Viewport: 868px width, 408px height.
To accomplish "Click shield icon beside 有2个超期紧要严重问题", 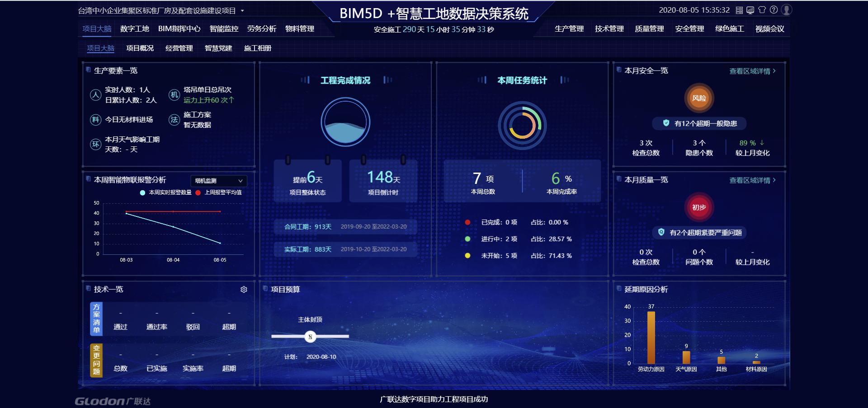I will [x=661, y=232].
